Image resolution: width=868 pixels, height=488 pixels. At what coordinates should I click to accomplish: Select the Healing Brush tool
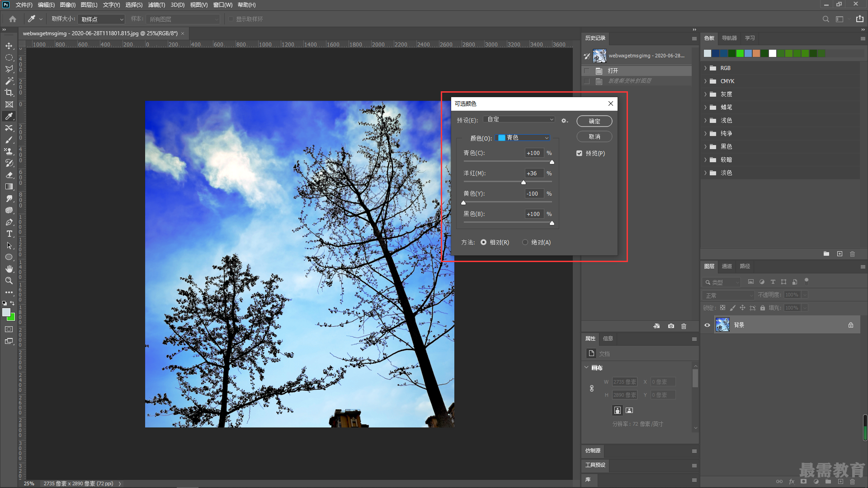tap(9, 128)
